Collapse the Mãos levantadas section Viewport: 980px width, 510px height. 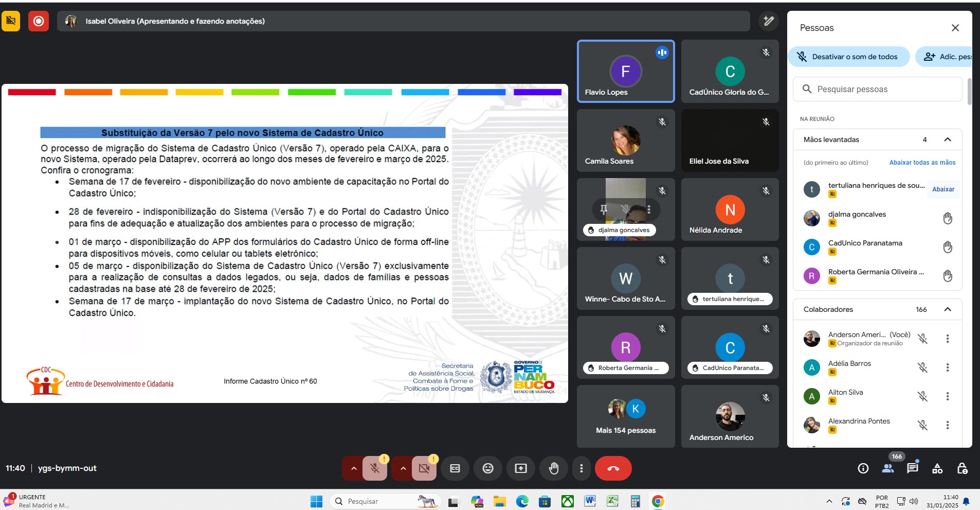coord(948,139)
